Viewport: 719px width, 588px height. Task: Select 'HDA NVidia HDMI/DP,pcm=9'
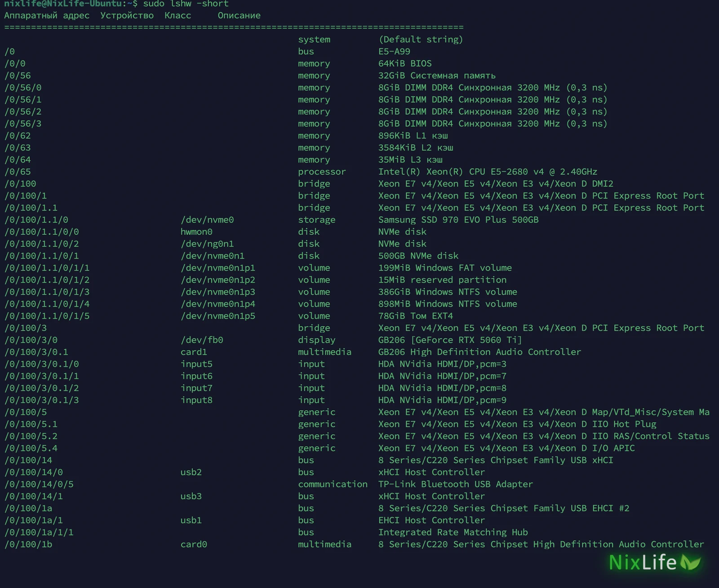442,400
